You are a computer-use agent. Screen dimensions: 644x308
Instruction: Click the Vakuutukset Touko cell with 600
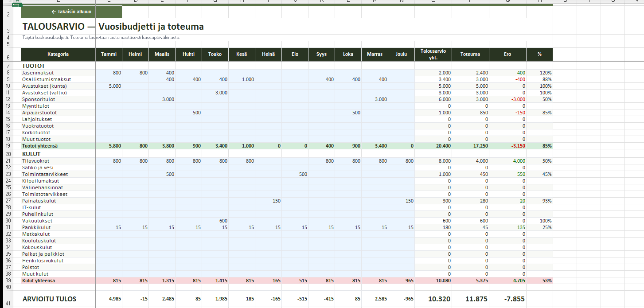click(x=215, y=221)
